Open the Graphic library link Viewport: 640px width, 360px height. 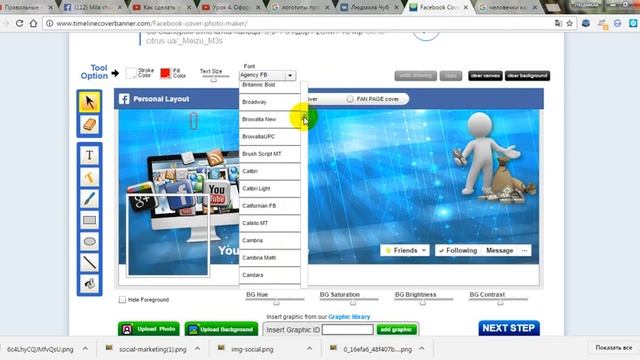tap(349, 317)
